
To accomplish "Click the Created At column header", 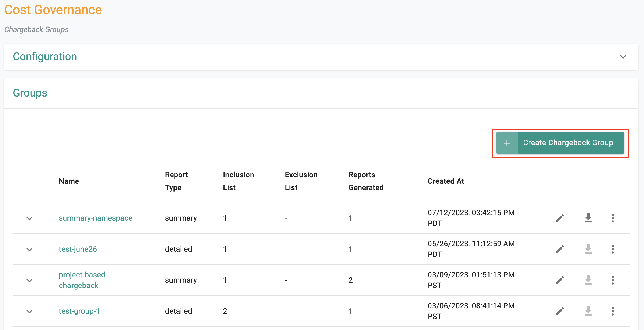I will pyautogui.click(x=445, y=181).
